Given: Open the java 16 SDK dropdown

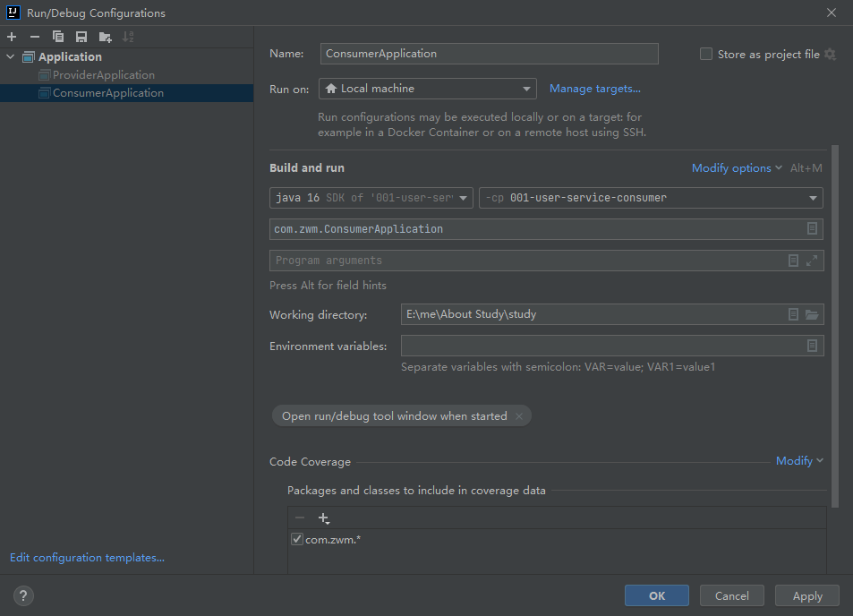Looking at the screenshot, I should pyautogui.click(x=463, y=198).
